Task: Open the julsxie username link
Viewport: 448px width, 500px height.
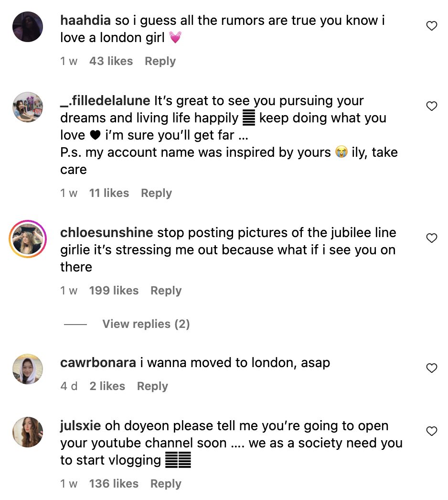Action: (81, 425)
